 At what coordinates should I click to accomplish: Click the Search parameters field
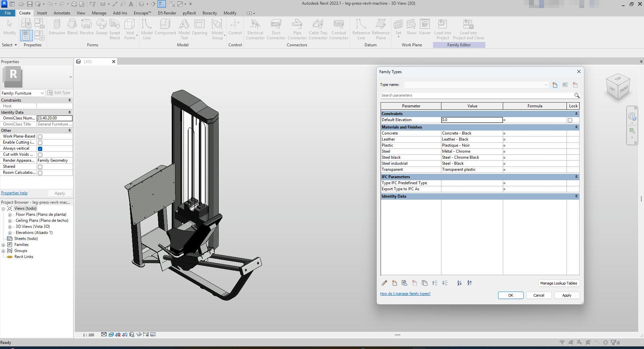click(477, 96)
